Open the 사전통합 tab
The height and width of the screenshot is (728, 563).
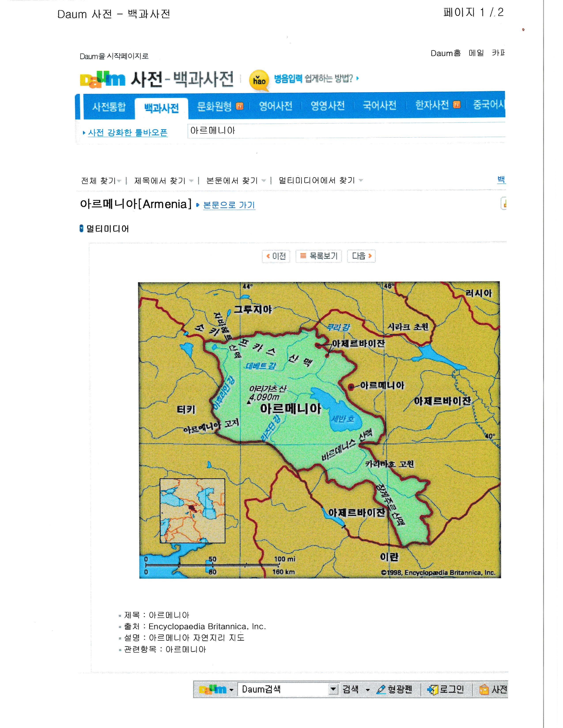[x=109, y=107]
